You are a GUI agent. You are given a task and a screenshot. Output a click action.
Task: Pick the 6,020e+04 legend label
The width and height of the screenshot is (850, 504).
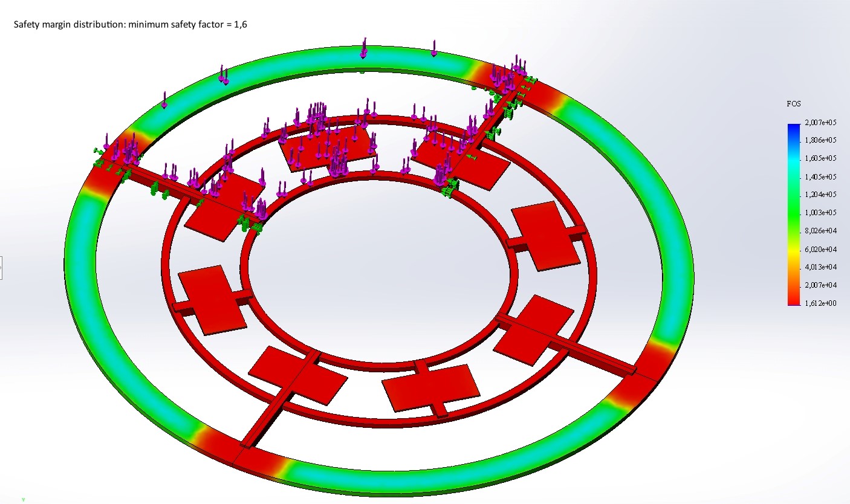click(x=819, y=249)
